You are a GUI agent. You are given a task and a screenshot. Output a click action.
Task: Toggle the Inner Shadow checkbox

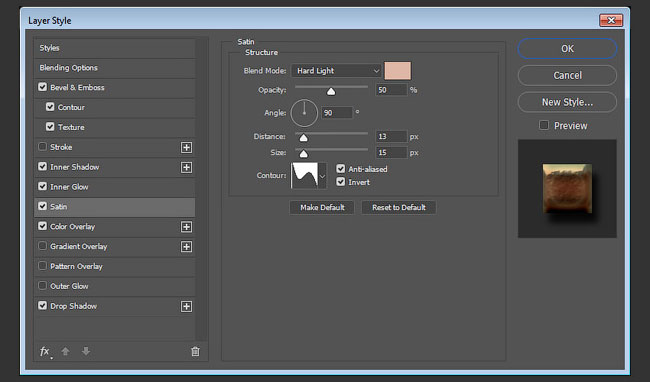click(x=42, y=167)
